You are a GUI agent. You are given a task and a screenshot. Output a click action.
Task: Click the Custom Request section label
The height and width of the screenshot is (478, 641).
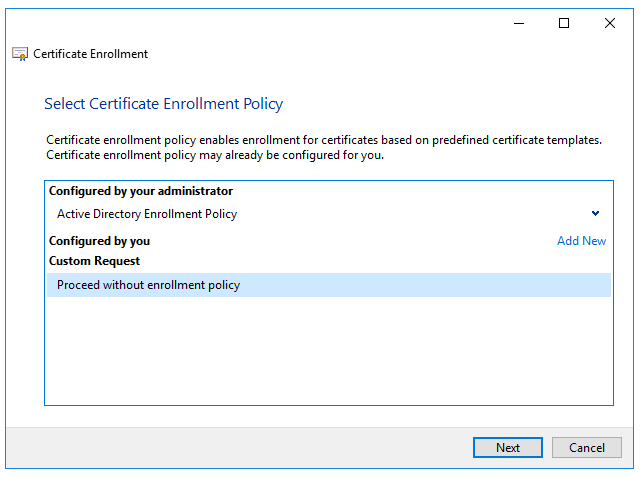(94, 261)
